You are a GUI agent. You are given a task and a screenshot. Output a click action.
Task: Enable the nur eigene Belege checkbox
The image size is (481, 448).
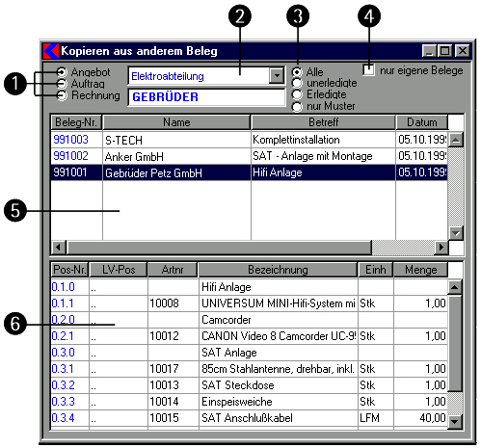tap(368, 69)
